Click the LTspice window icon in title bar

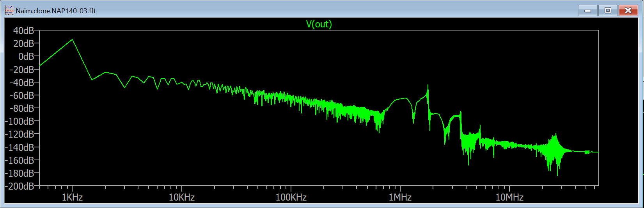click(x=9, y=11)
